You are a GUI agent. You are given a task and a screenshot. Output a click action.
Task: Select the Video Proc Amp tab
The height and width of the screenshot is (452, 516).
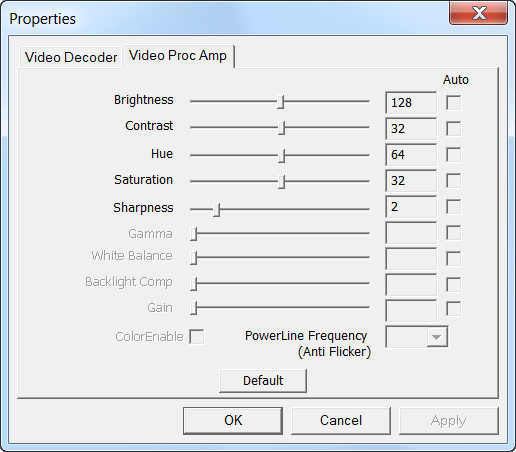[x=178, y=56]
